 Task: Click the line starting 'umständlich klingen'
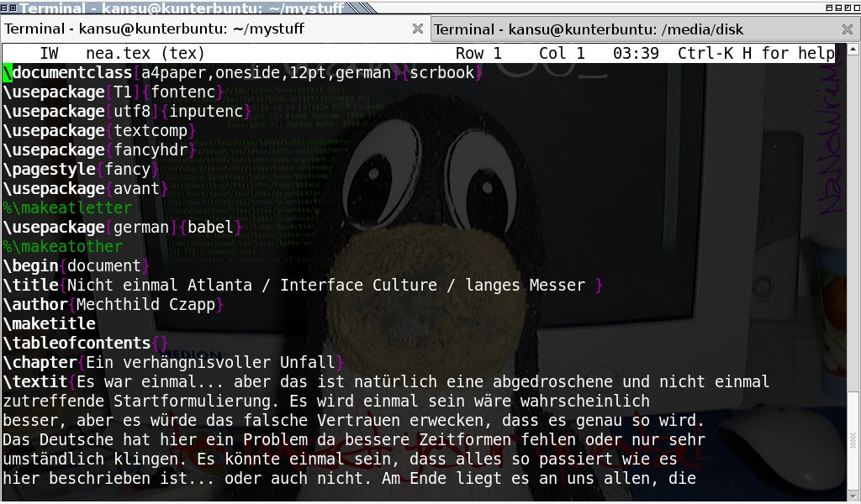340,459
